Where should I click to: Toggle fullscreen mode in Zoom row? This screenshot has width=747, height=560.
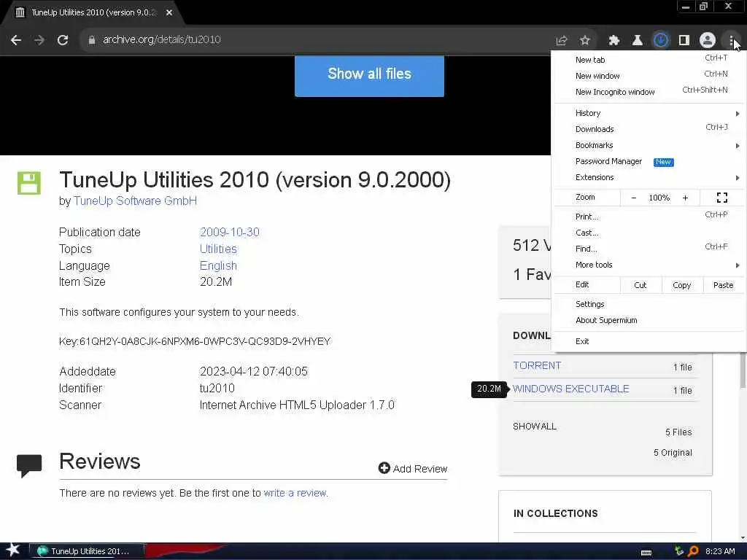pos(721,198)
